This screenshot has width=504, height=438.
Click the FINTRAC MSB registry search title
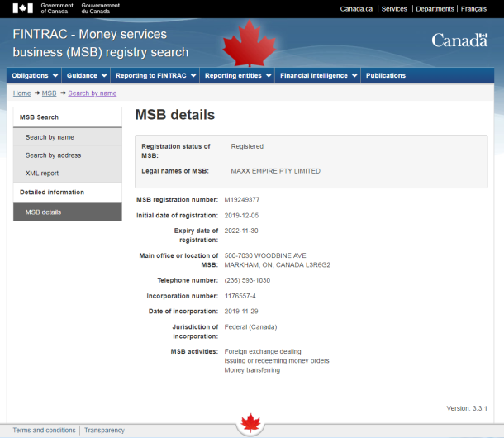101,43
